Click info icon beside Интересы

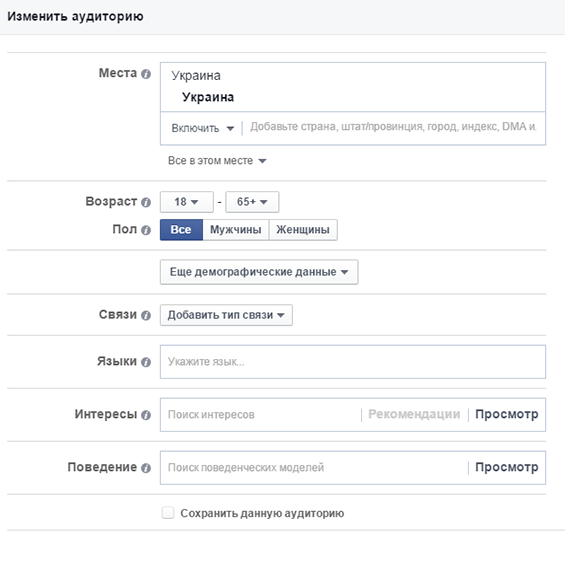coord(146,415)
